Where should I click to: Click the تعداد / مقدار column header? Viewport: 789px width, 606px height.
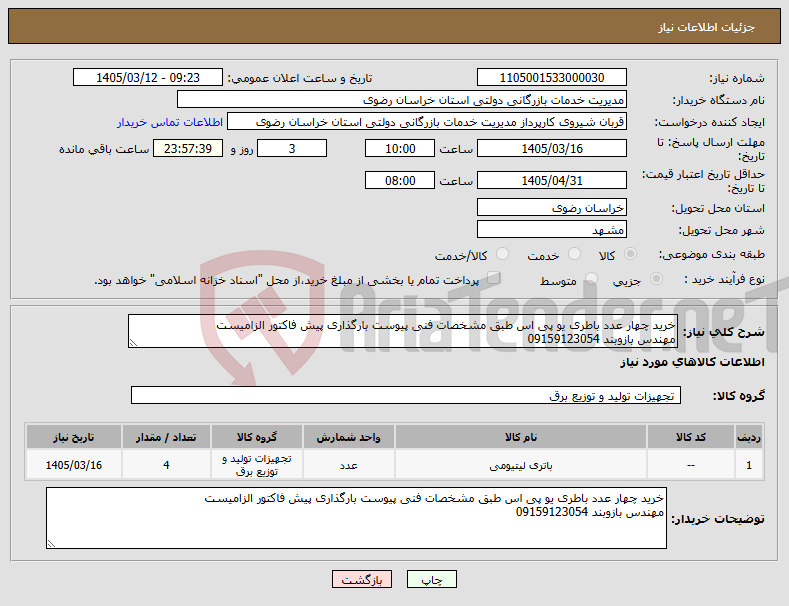tap(166, 437)
